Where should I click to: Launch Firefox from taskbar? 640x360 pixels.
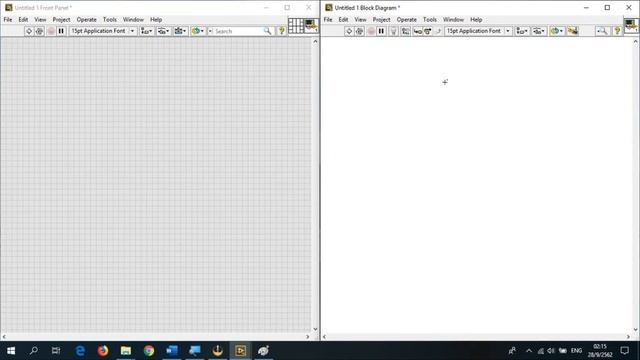103,351
